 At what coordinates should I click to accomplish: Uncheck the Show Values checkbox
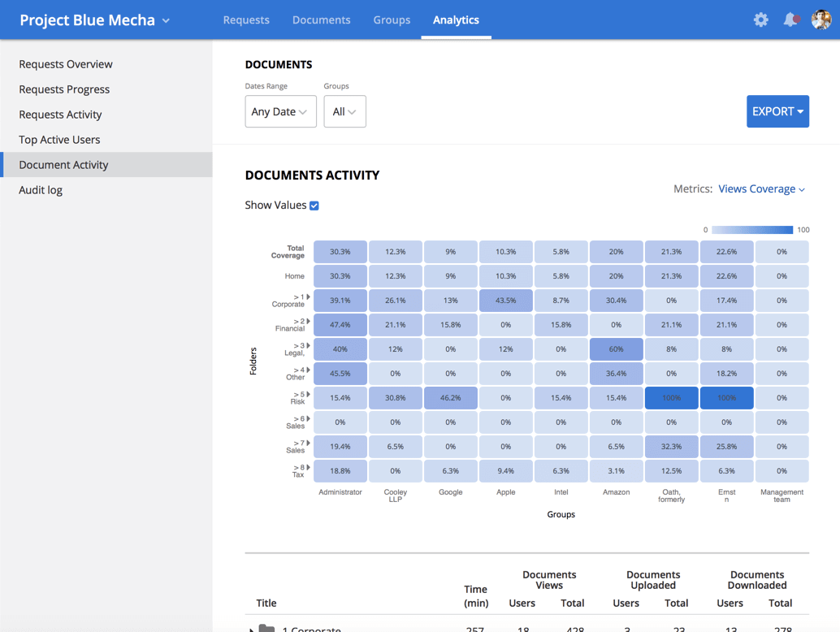tap(314, 205)
